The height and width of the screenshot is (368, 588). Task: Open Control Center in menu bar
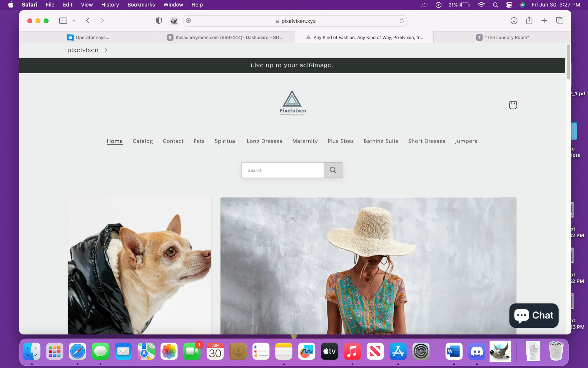click(509, 5)
